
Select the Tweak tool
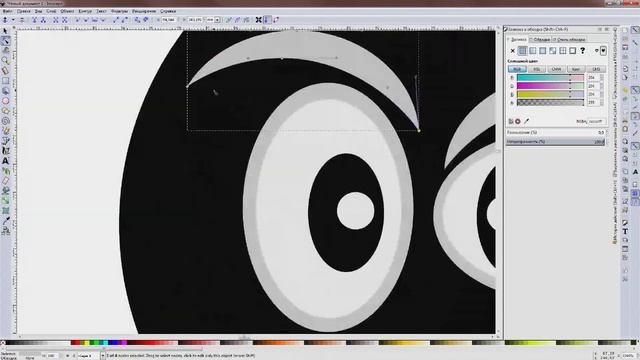click(x=5, y=51)
